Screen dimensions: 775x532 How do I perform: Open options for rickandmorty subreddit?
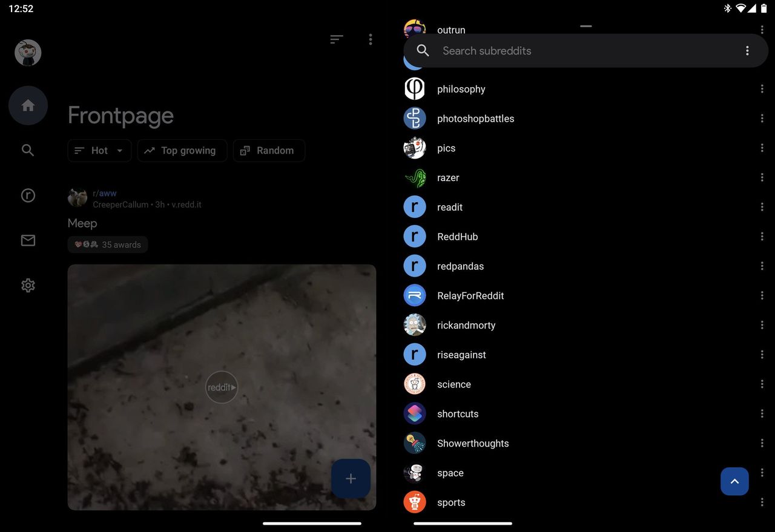click(762, 325)
